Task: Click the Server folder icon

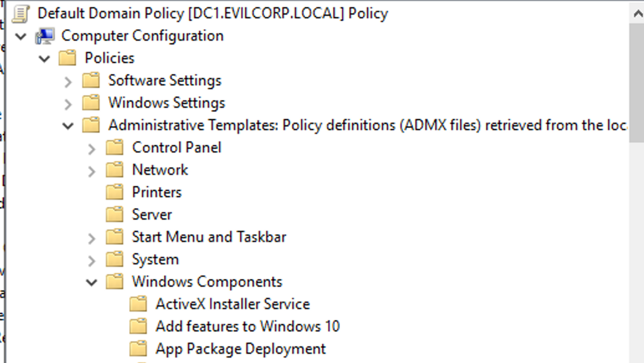Action: (115, 214)
